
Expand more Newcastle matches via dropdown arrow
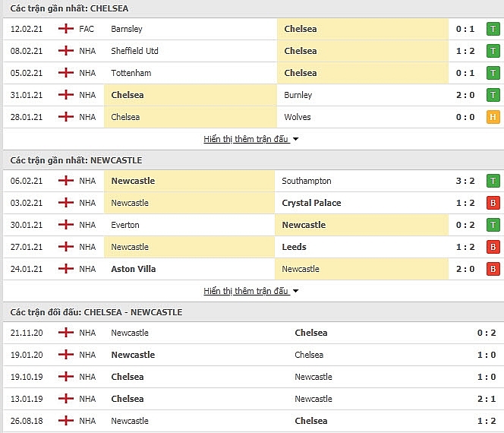point(296,291)
